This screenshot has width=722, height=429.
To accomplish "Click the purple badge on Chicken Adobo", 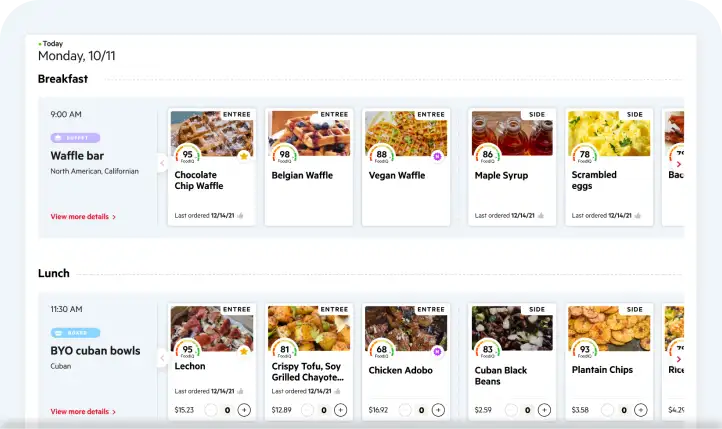I will pyautogui.click(x=437, y=351).
